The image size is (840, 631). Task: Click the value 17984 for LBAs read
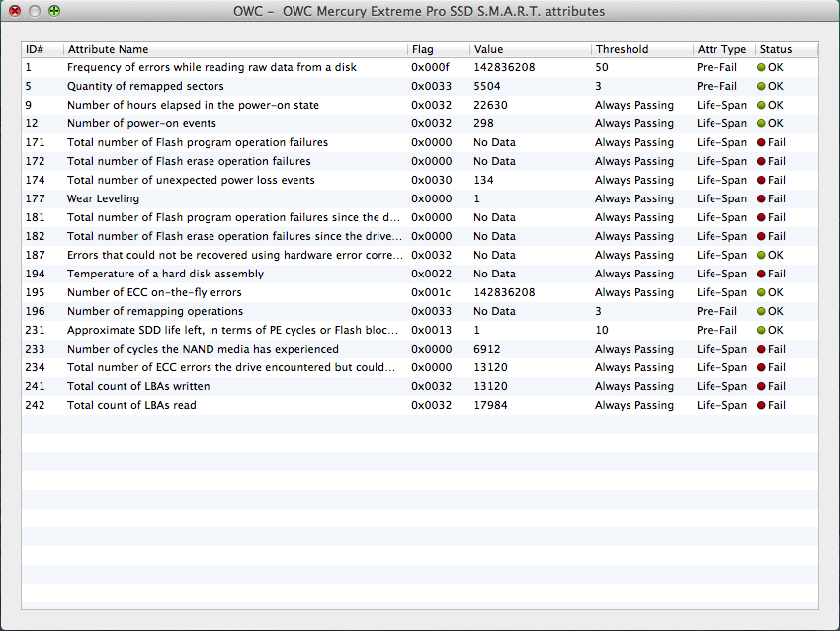(490, 405)
